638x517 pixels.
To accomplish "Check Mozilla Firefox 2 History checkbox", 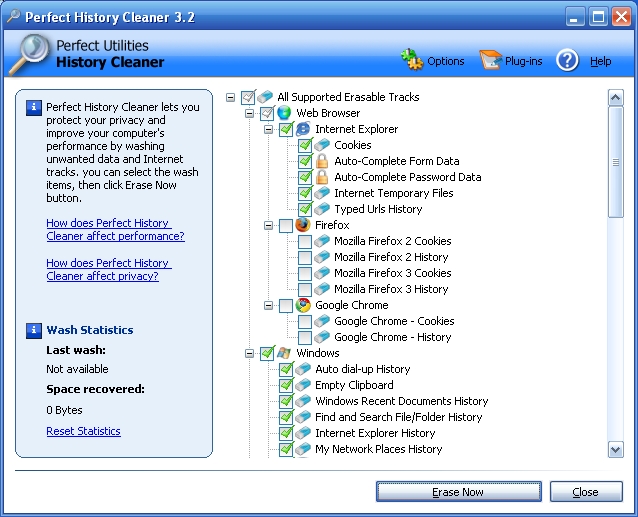I will pos(305,257).
